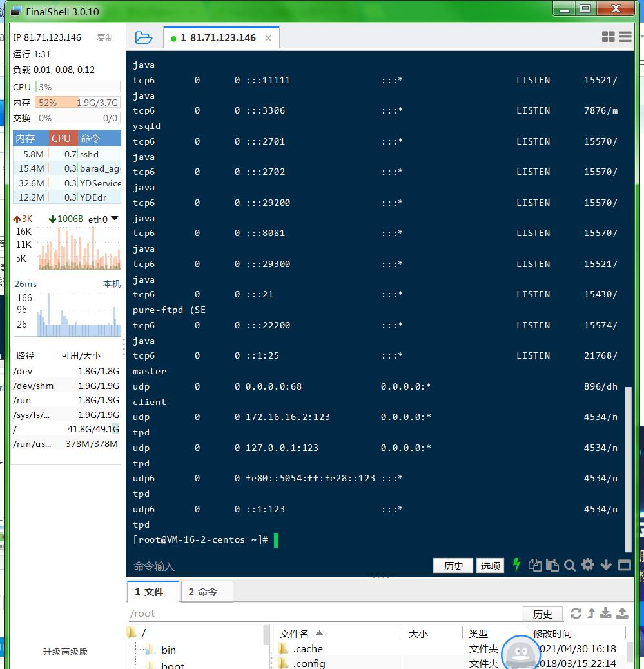This screenshot has width=644, height=669.
Task: Click the 复制 link beside IP address
Action: (x=105, y=37)
